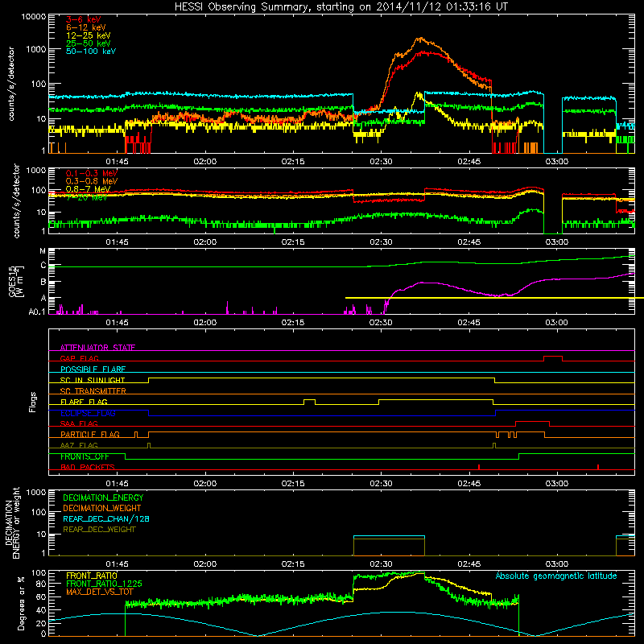Click the C class tick label

(x=43, y=266)
